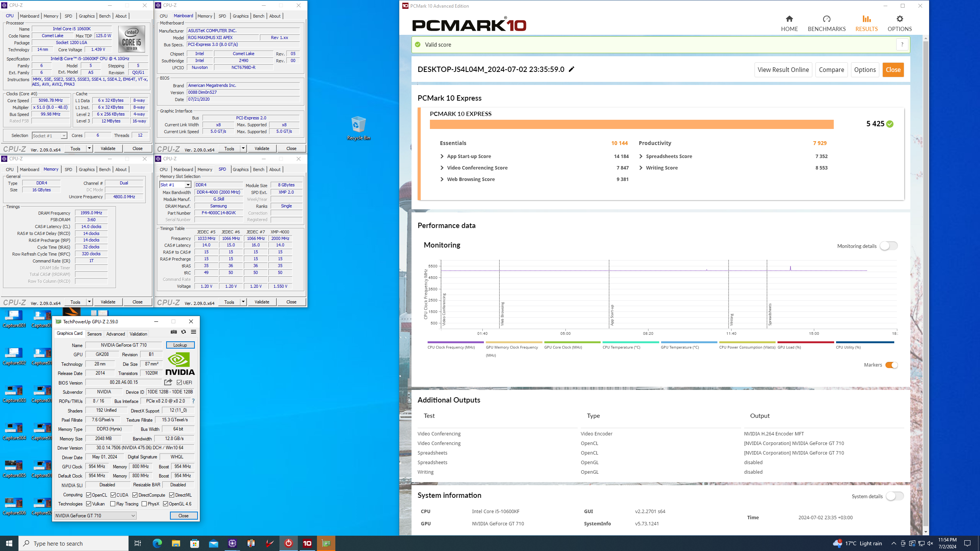Expand Video Conferencing Score
This screenshot has height=551, width=980.
(x=442, y=168)
